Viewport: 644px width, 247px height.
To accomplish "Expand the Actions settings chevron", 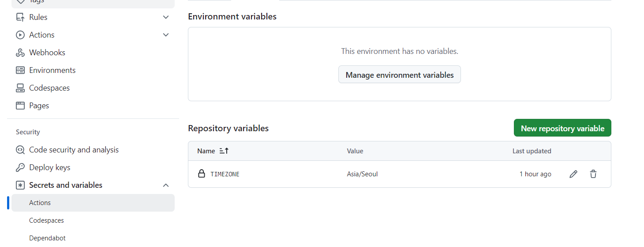I will [x=166, y=35].
